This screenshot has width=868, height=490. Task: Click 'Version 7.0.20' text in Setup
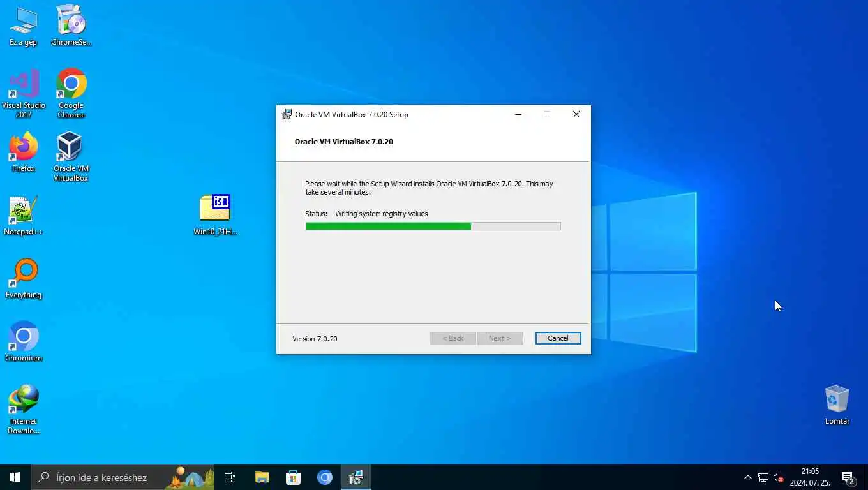(315, 339)
